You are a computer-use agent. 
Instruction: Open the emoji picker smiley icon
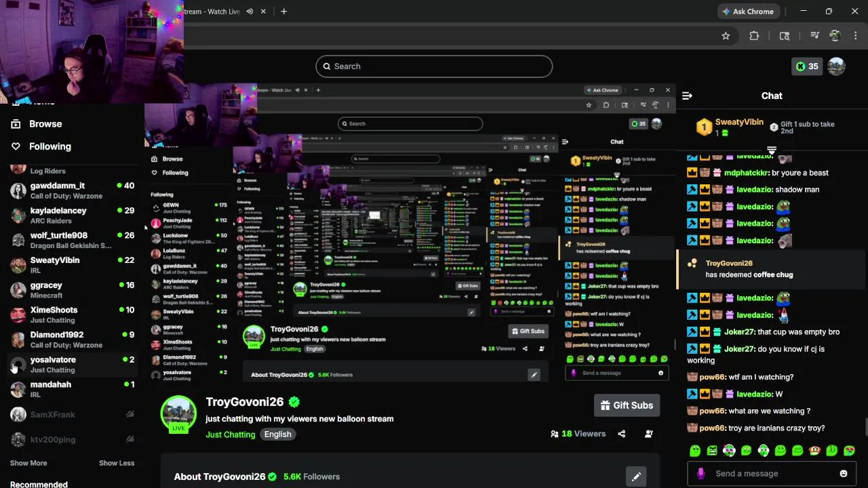[x=844, y=474]
